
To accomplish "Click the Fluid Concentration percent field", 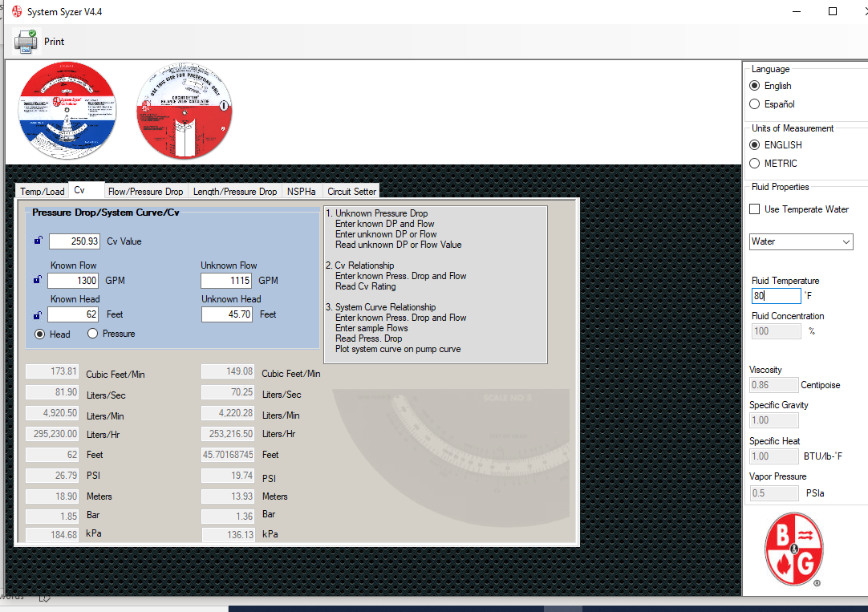I will point(776,331).
